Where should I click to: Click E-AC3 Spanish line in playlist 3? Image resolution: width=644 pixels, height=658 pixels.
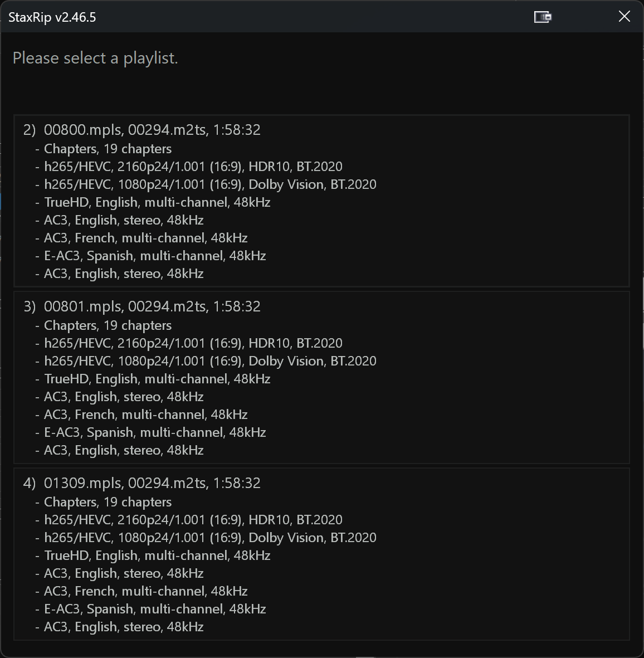click(154, 432)
